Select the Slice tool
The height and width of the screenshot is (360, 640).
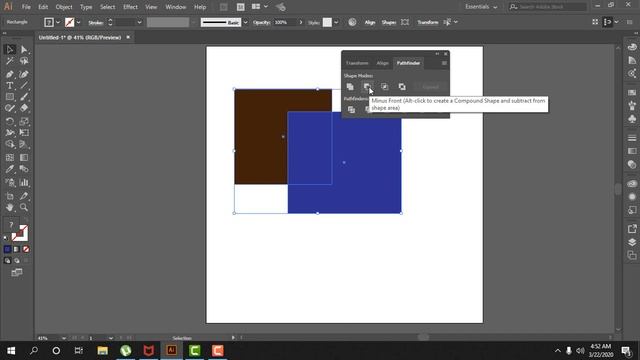[24, 196]
